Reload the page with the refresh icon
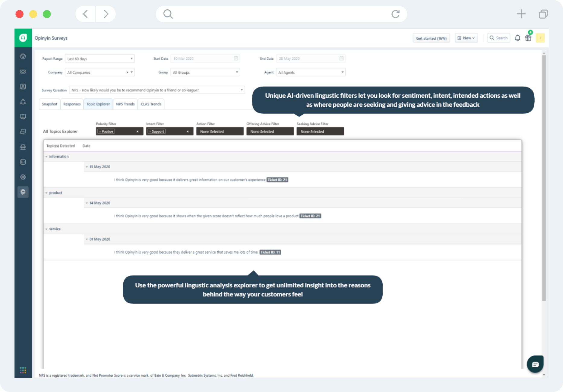Image resolution: width=563 pixels, height=392 pixels. [395, 14]
